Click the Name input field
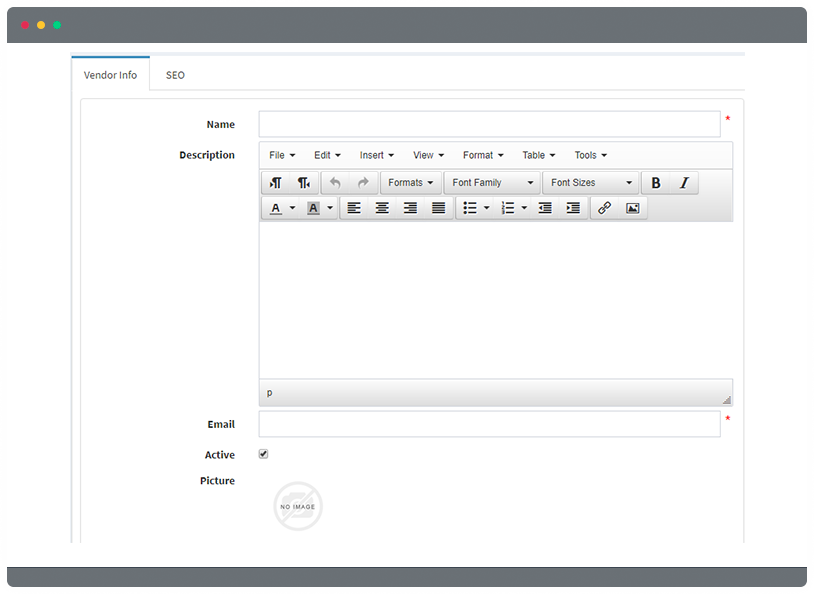The width and height of the screenshot is (814, 594). [x=490, y=124]
